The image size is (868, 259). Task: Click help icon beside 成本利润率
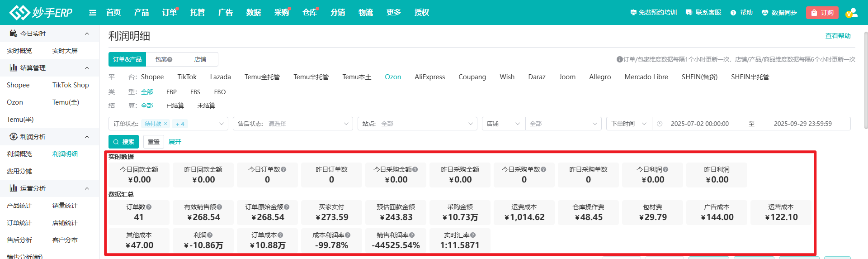[348, 235]
